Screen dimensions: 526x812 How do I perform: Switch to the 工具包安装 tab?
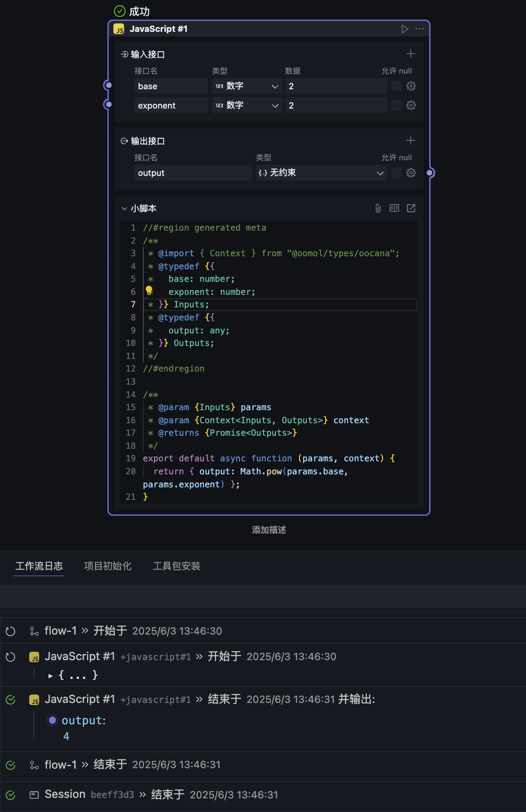click(176, 566)
